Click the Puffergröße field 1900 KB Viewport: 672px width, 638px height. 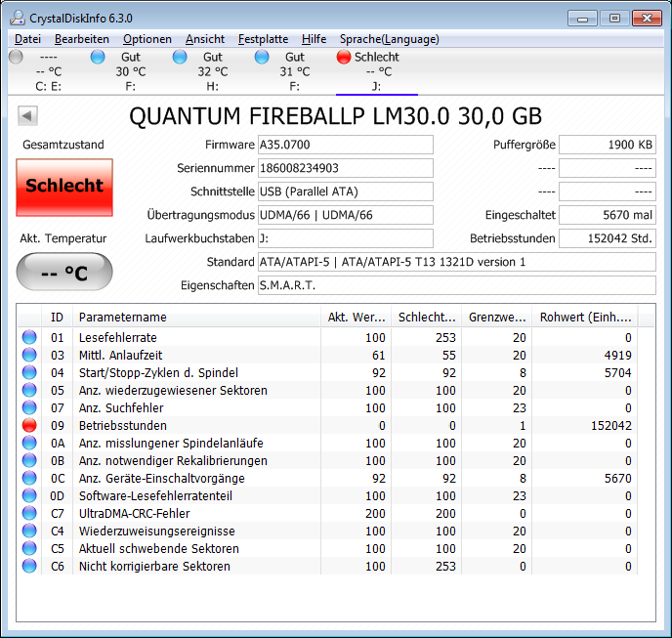[x=608, y=145]
